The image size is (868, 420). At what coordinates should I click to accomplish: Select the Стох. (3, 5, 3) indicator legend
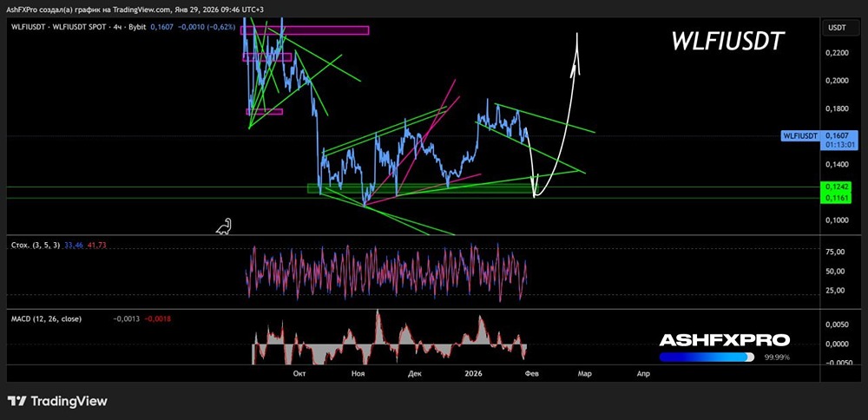[35, 246]
